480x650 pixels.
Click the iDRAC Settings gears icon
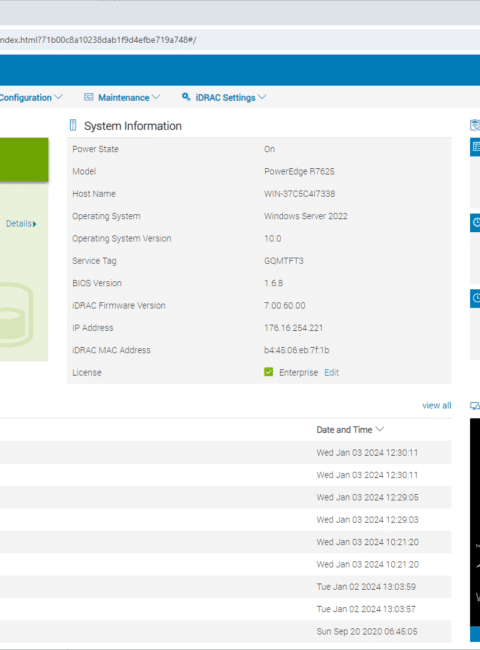tap(186, 97)
